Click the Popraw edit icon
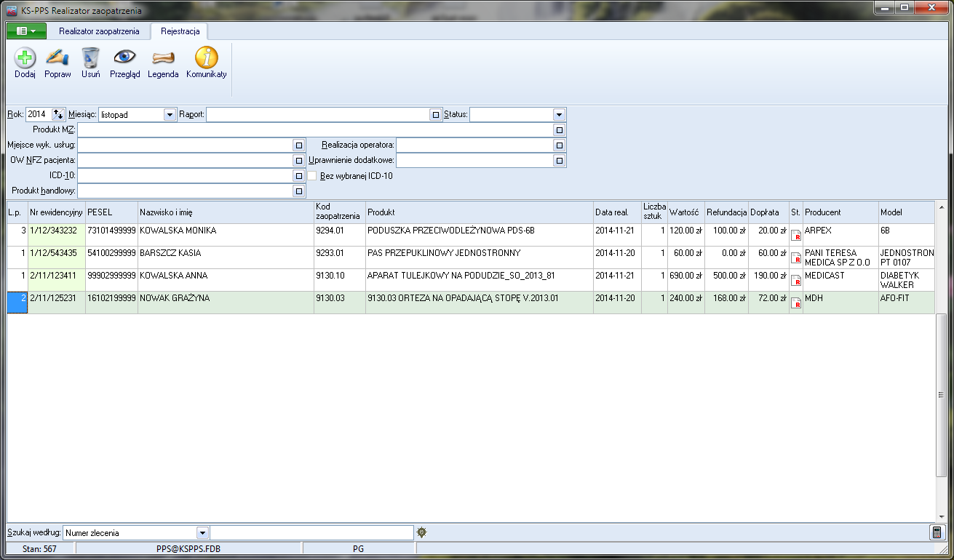The image size is (954, 560). pyautogui.click(x=57, y=58)
